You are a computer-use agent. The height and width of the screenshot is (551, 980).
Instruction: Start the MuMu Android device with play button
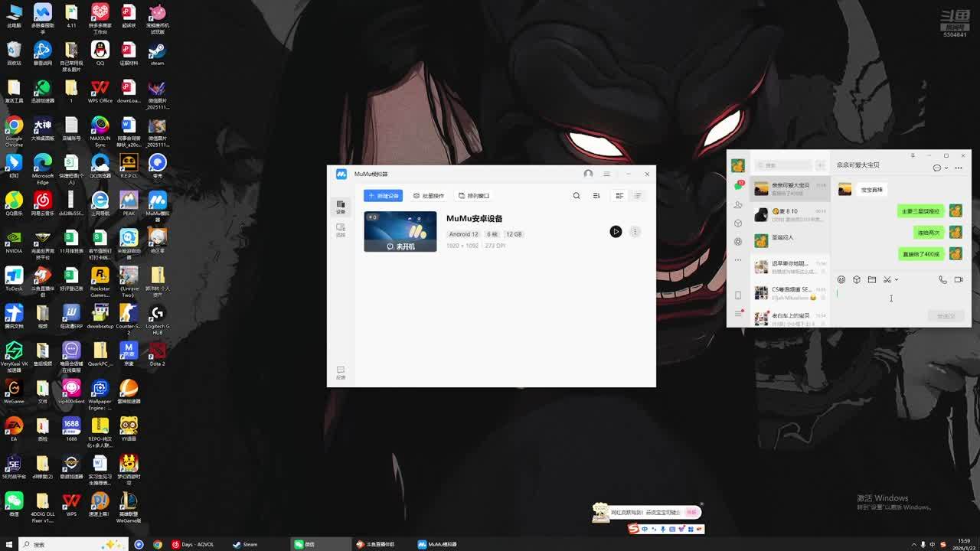[616, 232]
